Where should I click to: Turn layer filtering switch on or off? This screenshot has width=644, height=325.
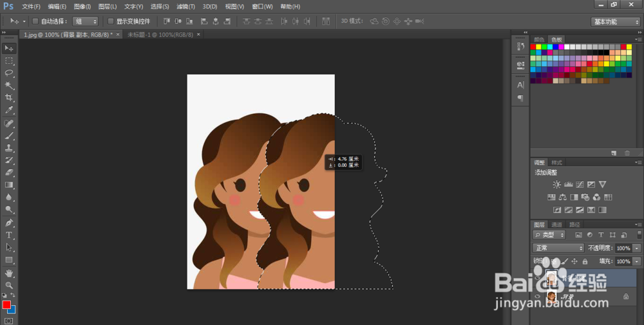[x=639, y=235]
